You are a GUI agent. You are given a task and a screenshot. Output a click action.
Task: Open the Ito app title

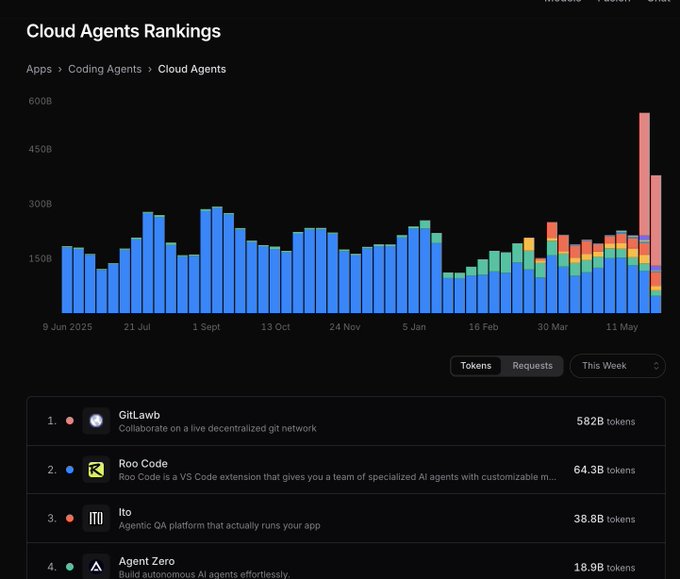125,512
